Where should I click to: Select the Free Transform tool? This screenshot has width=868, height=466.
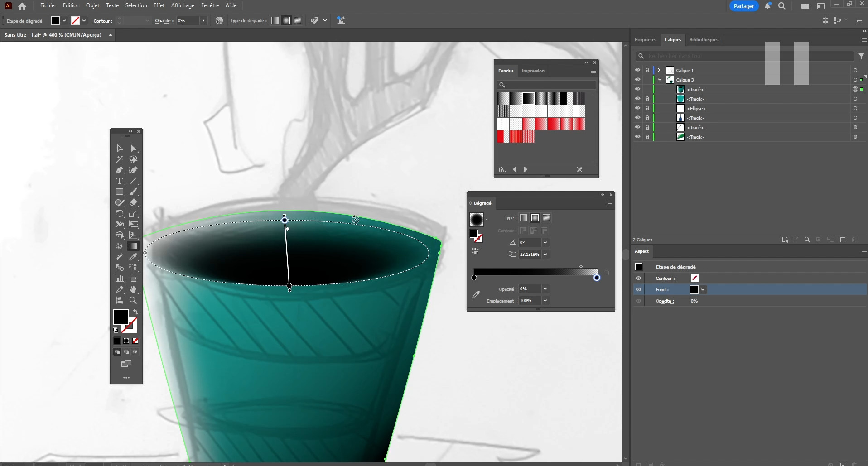[133, 224]
